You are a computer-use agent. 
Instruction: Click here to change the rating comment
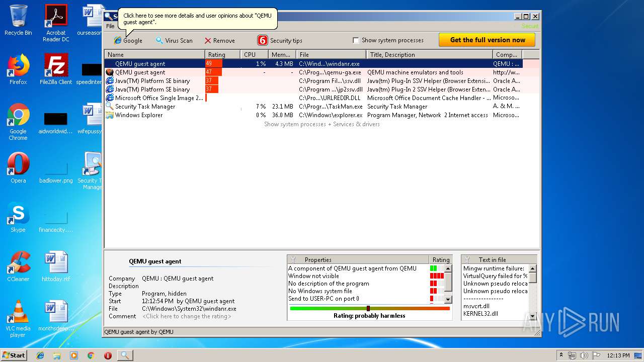[187, 316]
